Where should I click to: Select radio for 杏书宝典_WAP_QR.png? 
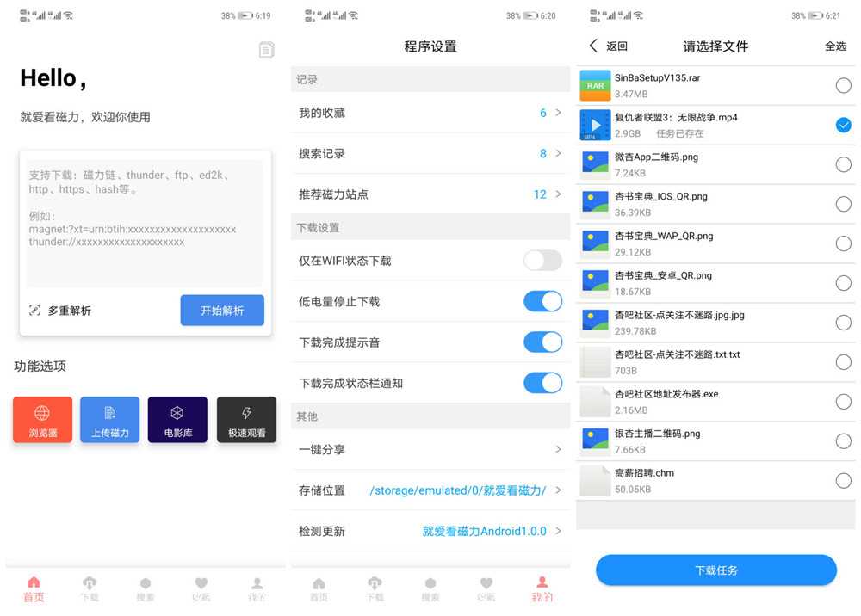pos(844,243)
